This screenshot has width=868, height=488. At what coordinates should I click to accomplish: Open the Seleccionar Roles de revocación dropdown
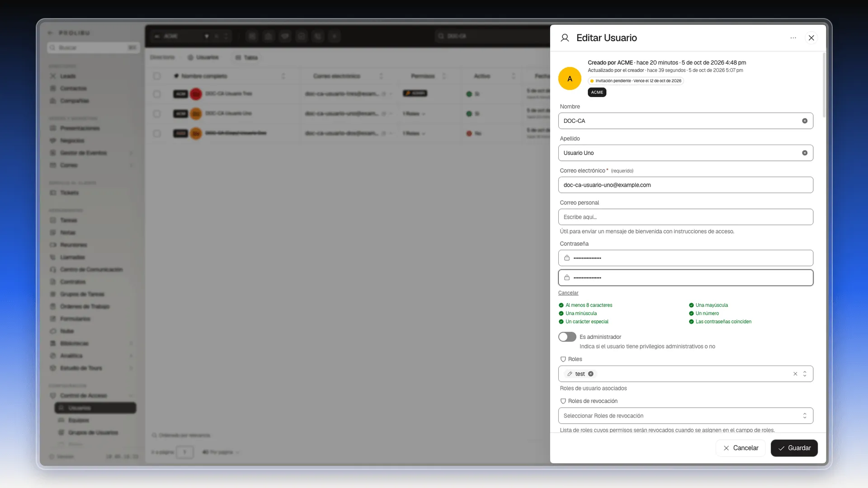click(x=685, y=416)
